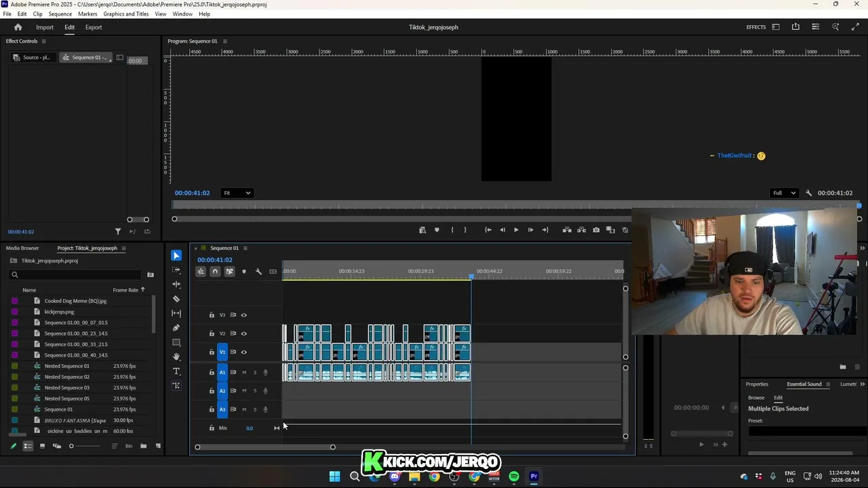Open Spotify from the taskbar
This screenshot has height=488, width=868.
[x=514, y=476]
